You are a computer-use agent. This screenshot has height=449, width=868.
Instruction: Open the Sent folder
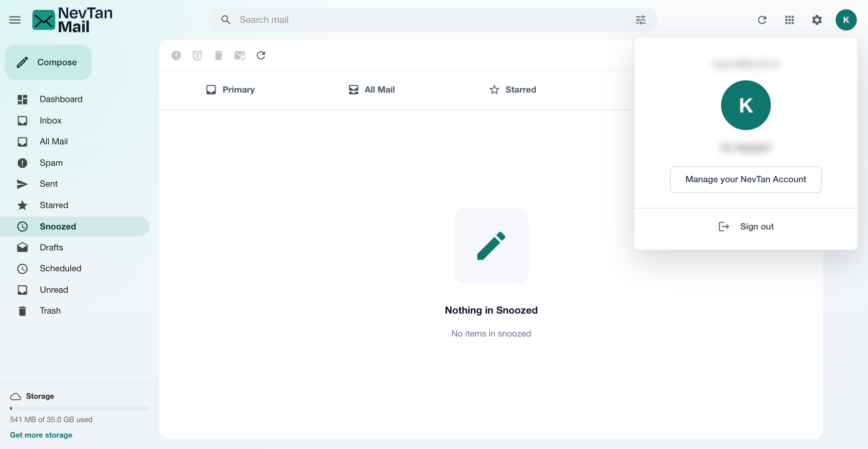coord(75,184)
